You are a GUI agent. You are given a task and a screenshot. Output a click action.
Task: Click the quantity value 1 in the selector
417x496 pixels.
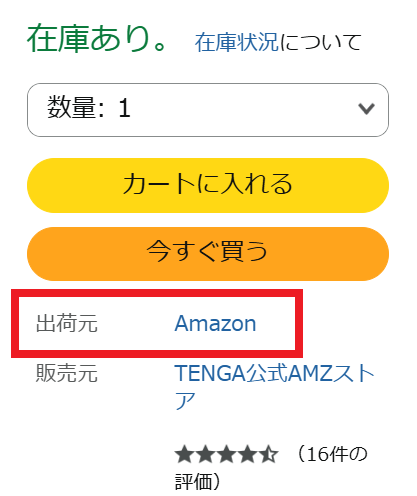(124, 109)
